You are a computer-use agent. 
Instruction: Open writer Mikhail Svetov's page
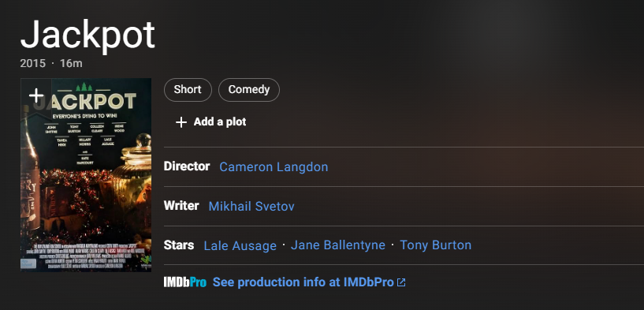click(251, 206)
